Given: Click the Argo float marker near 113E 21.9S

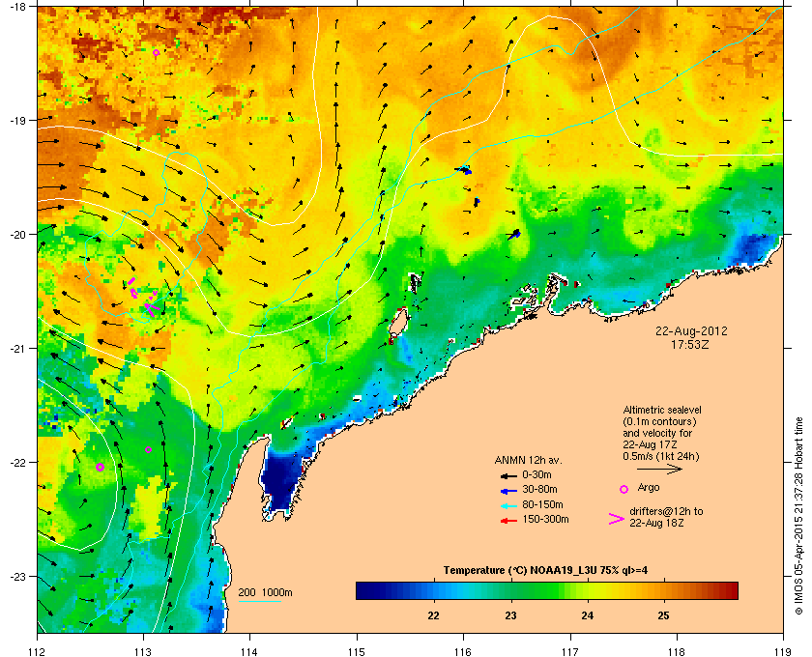Looking at the screenshot, I should (148, 450).
